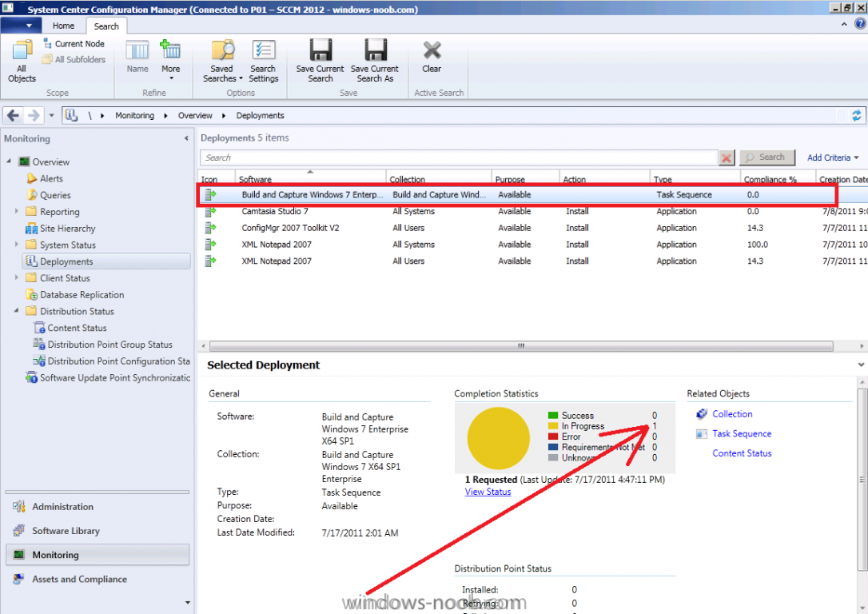Expand the System Status tree node
Screen dimensions: 868x614
[17, 244]
